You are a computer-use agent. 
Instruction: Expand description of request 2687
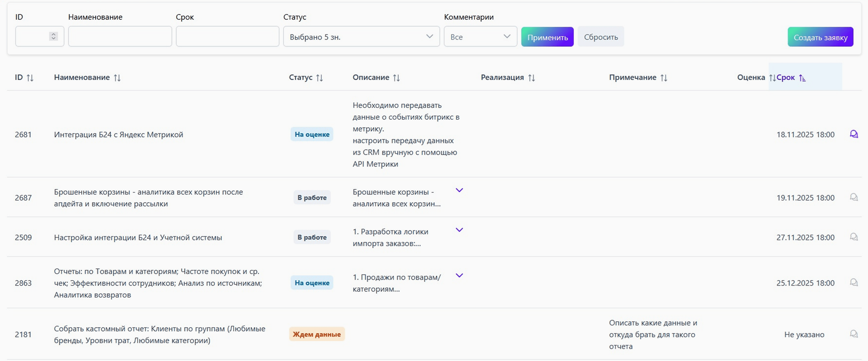(x=459, y=190)
